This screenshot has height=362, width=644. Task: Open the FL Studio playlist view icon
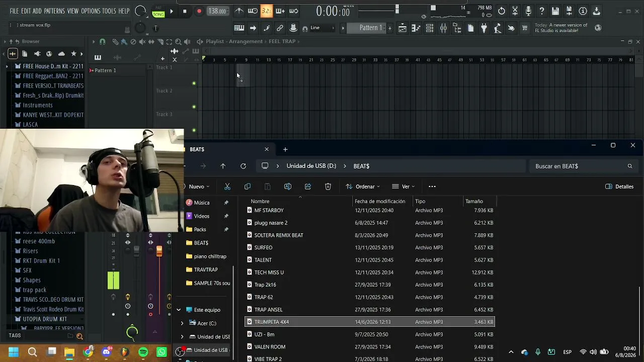403,28
